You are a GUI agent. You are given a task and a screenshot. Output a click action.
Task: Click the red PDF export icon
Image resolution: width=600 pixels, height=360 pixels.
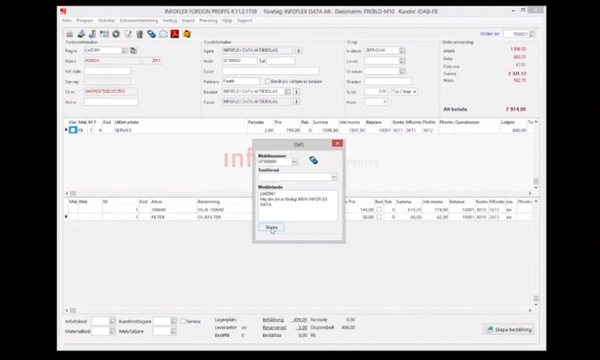(x=175, y=34)
